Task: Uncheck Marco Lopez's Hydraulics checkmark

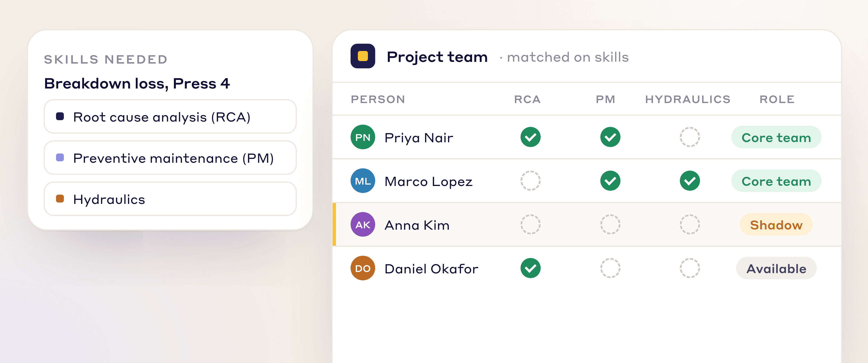Action: click(689, 181)
